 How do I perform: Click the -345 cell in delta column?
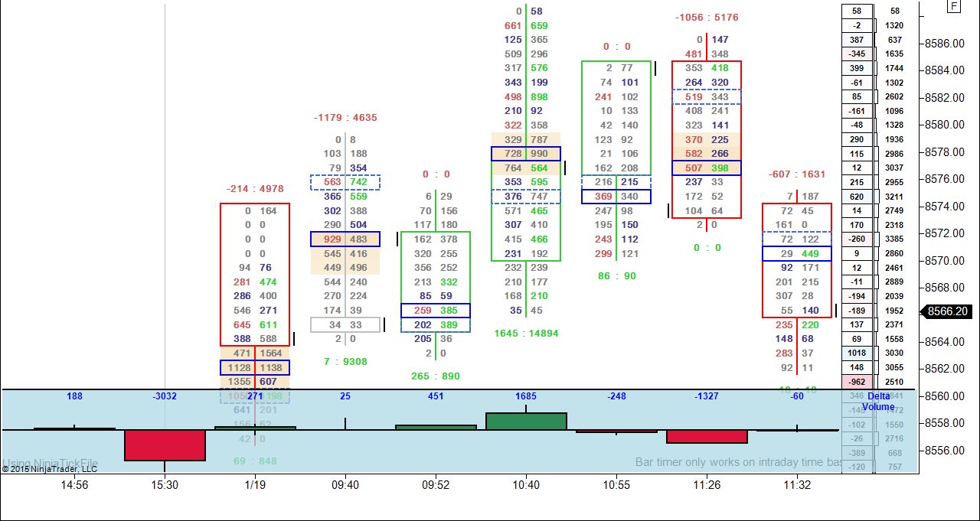857,54
